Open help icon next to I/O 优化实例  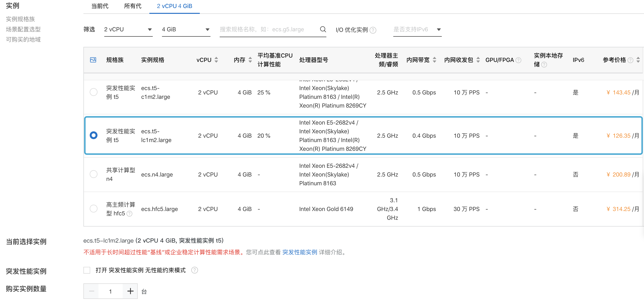click(373, 30)
